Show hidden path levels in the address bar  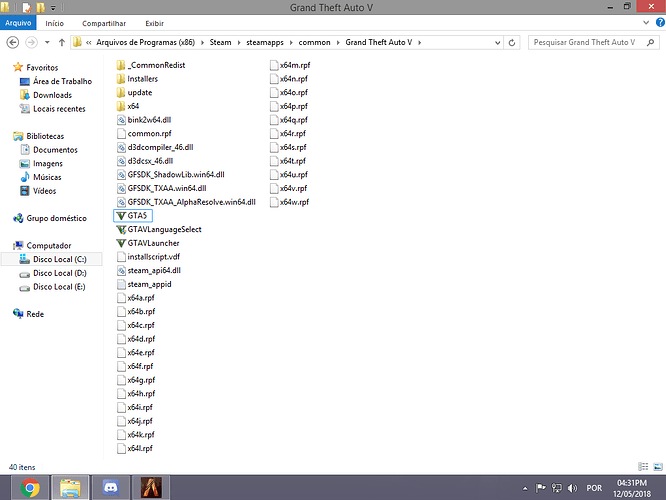tap(88, 42)
